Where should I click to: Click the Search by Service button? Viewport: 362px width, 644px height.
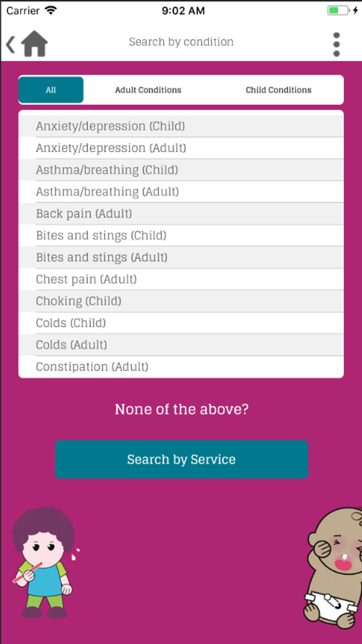181,459
